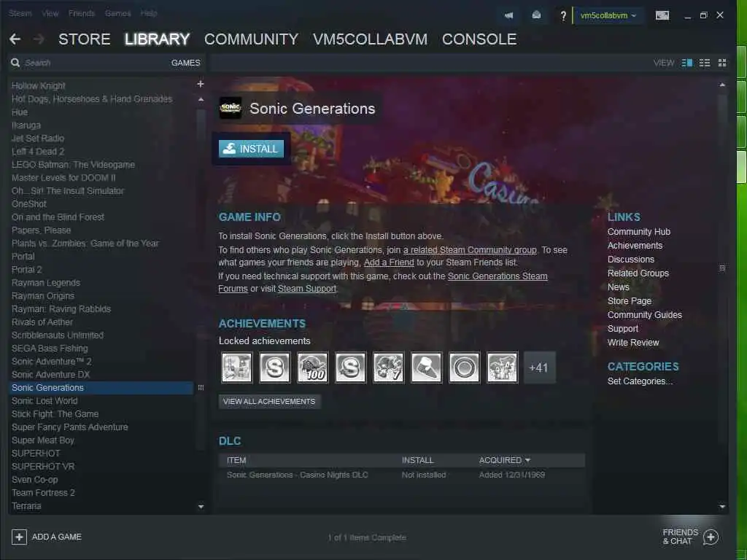The height and width of the screenshot is (560, 747).
Task: Go forward with the right arrow
Action: [39, 39]
